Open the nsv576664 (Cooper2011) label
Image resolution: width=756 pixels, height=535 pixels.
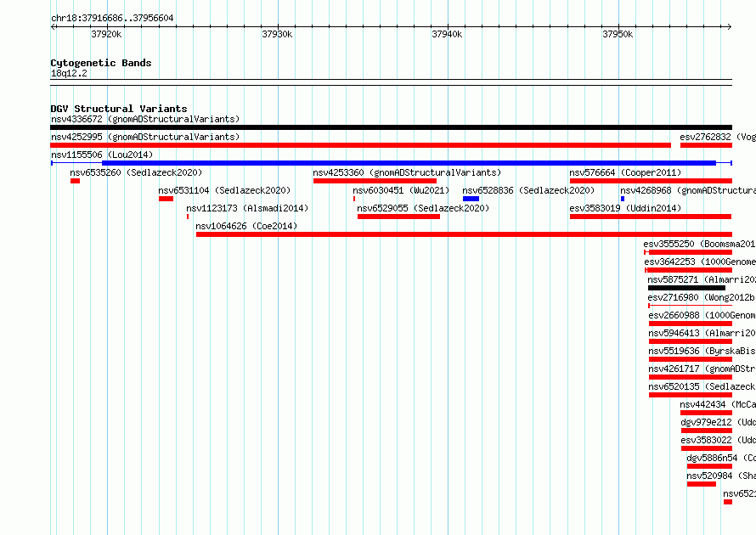(x=625, y=172)
